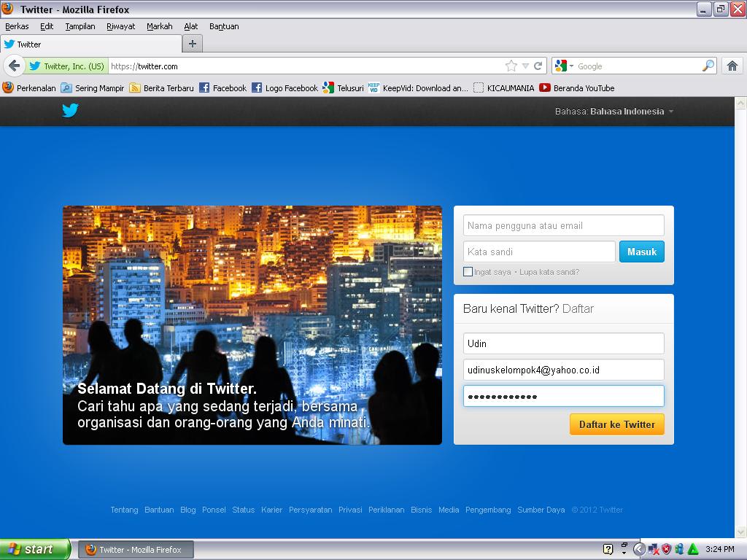The height and width of the screenshot is (560, 747).
Task: Open the Firefox home page icon
Action: 732,66
